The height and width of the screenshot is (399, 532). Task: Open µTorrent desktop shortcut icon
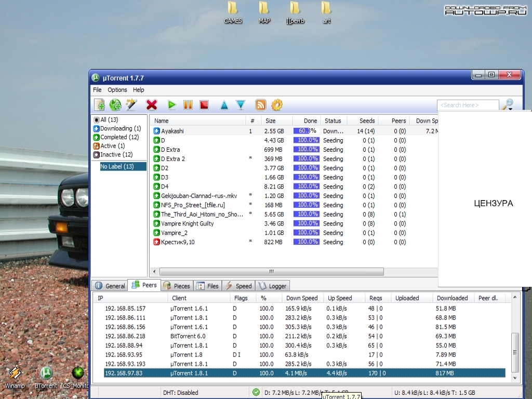click(x=46, y=377)
